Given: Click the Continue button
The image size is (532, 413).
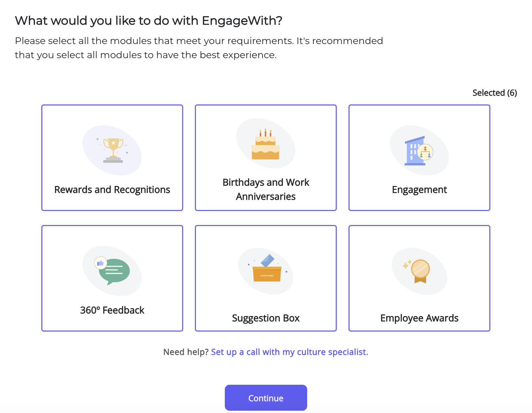Looking at the screenshot, I should pyautogui.click(x=266, y=398).
